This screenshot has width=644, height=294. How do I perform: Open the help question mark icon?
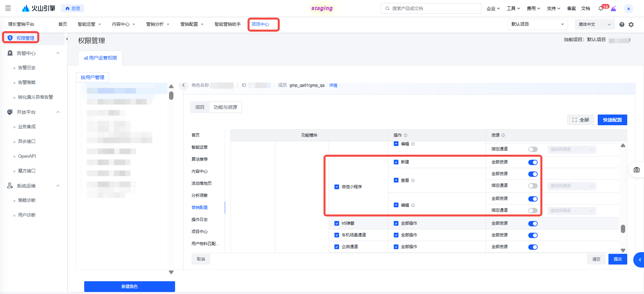(622, 24)
